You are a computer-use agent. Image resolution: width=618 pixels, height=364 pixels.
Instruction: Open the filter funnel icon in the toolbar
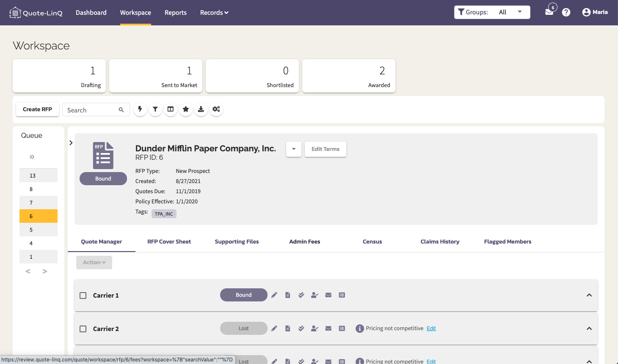(155, 109)
